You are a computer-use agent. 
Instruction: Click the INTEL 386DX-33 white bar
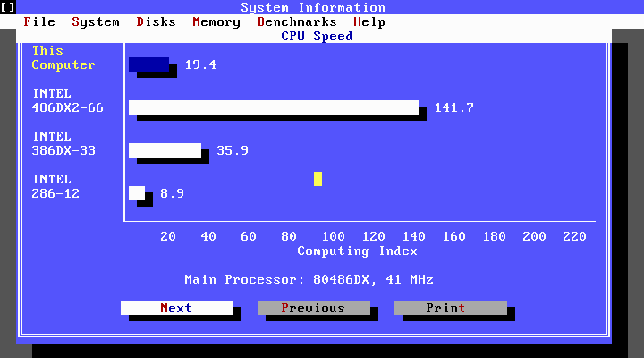[x=165, y=150]
